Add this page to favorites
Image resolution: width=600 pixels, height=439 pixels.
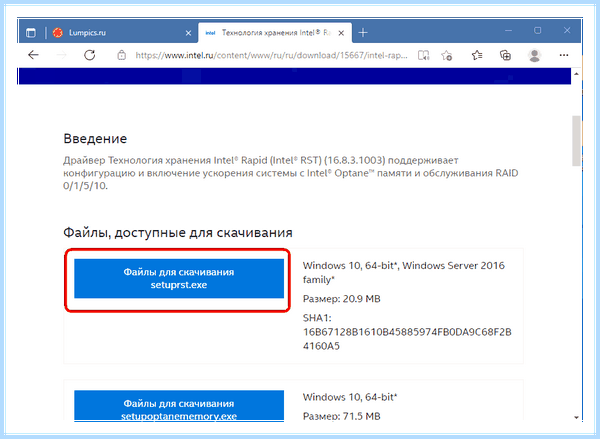pos(447,55)
